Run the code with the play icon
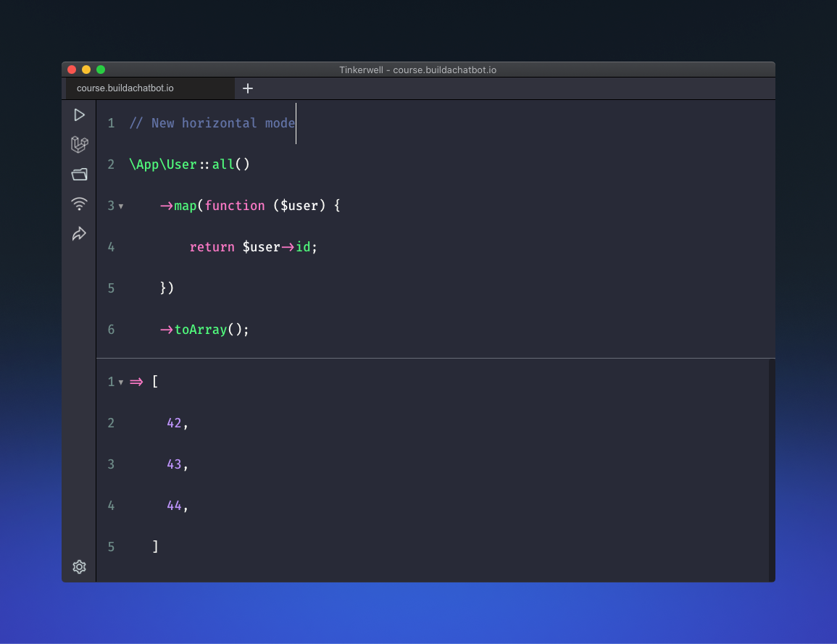837x644 pixels. [80, 115]
